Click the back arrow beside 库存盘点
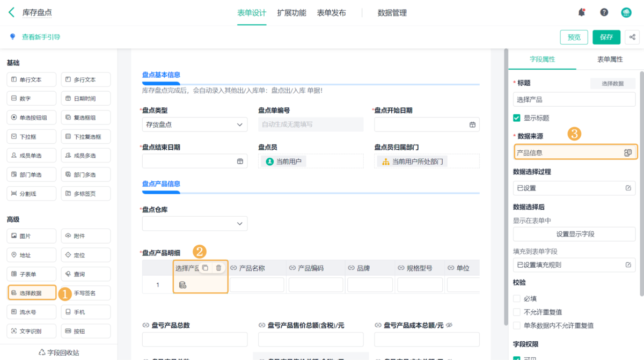Viewport: 644px width, 360px height. tap(12, 12)
